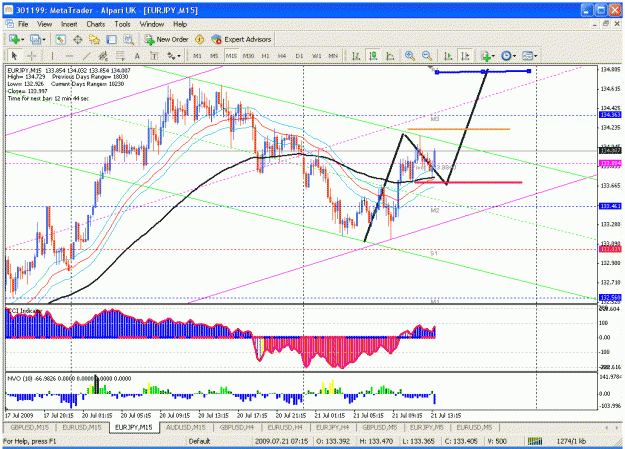Switch to the M30 timeframe

pos(248,56)
